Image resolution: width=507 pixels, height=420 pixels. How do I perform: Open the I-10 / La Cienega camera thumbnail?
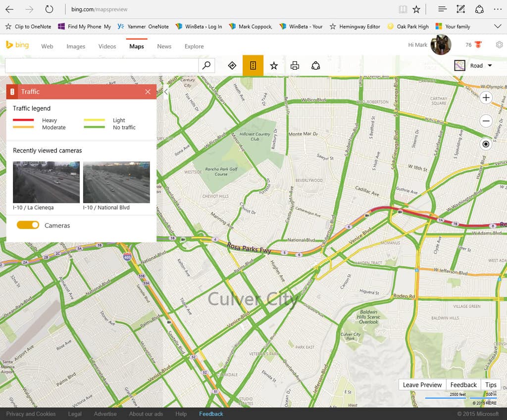click(x=46, y=182)
